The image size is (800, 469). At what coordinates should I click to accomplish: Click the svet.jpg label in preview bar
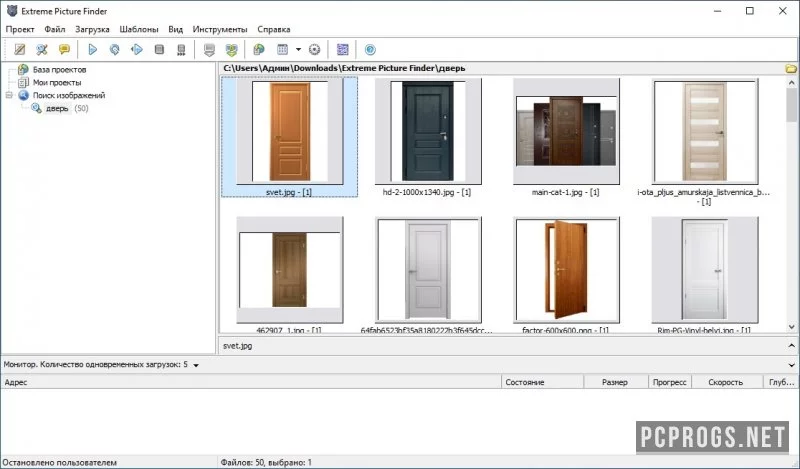(x=238, y=345)
